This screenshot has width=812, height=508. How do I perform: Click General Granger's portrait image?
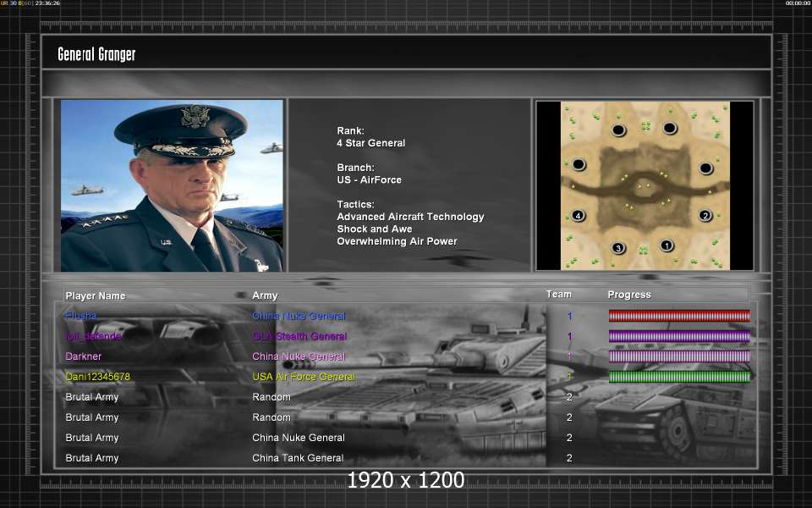(x=172, y=185)
